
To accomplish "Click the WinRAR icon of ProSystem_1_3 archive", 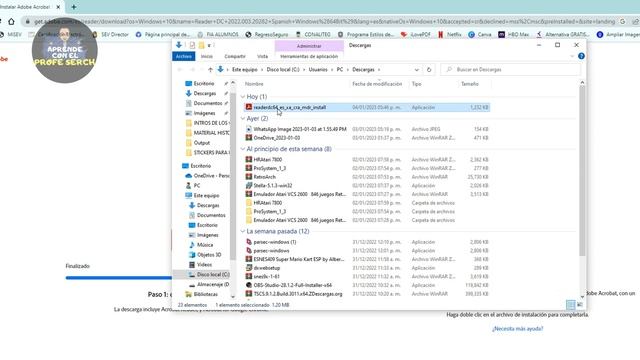I will (x=249, y=168).
